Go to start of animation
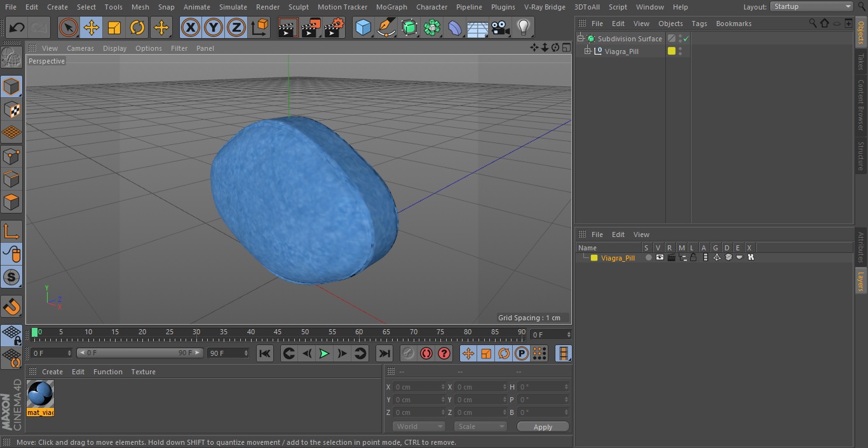Viewport: 868px width, 448px height. [x=265, y=353]
